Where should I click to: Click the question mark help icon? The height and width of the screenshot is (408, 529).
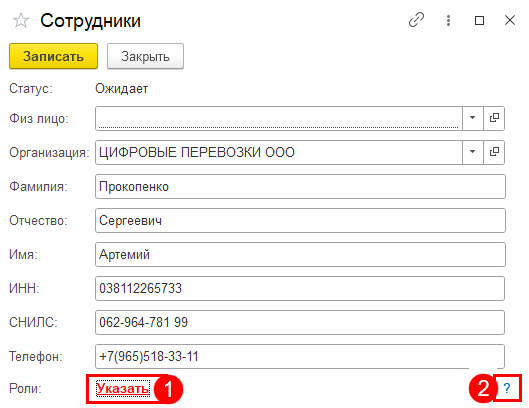pyautogui.click(x=507, y=388)
